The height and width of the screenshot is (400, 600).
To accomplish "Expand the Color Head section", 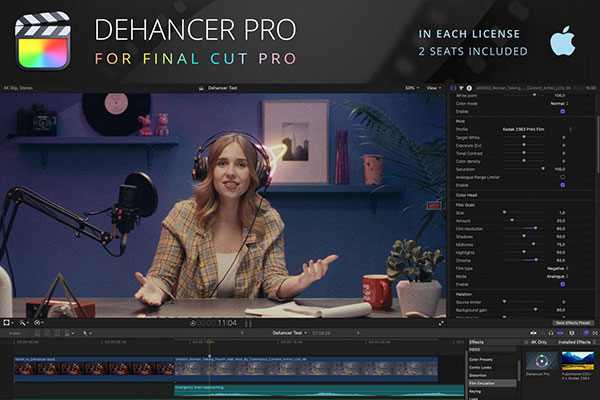I will pyautogui.click(x=466, y=195).
